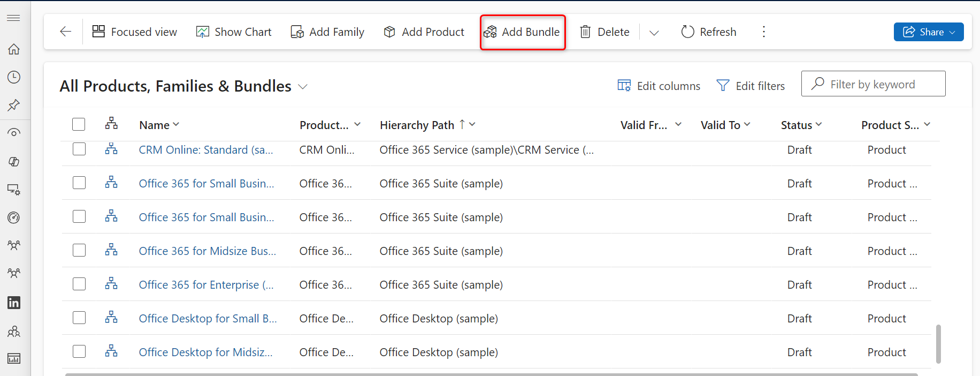Tick checkbox for Office Desktop for Midsiz

point(79,351)
